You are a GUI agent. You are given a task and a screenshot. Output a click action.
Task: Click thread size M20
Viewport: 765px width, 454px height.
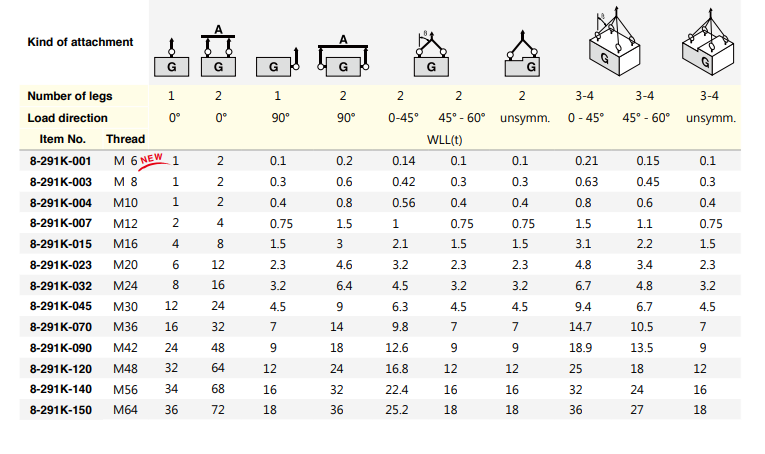(x=125, y=265)
